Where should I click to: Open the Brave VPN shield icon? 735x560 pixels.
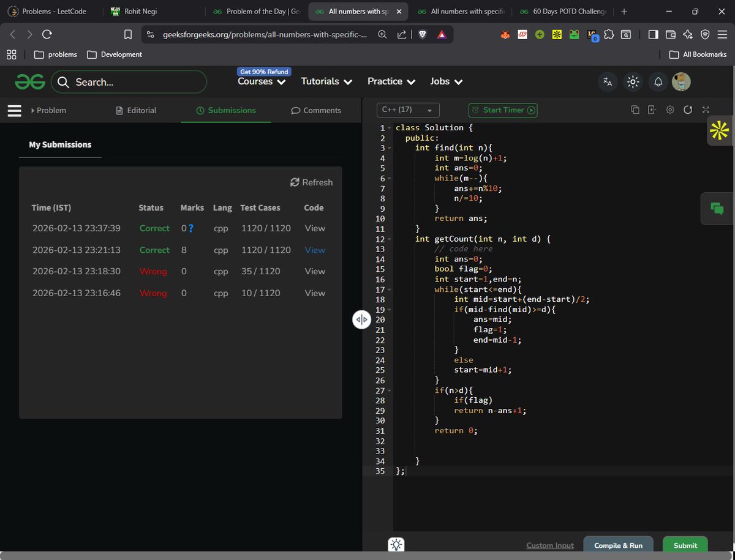pyautogui.click(x=705, y=35)
